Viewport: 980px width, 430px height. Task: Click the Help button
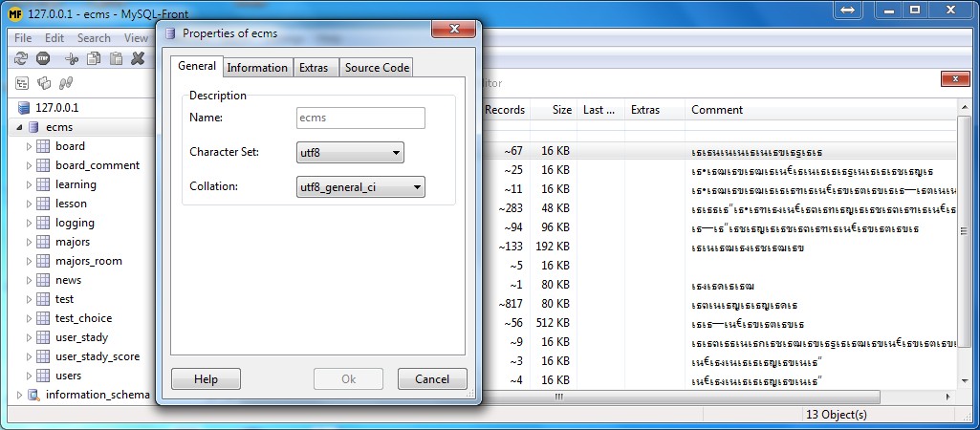(x=206, y=378)
